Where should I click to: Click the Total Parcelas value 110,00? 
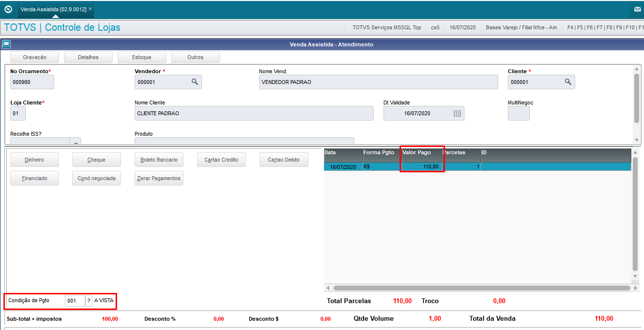[x=402, y=301]
